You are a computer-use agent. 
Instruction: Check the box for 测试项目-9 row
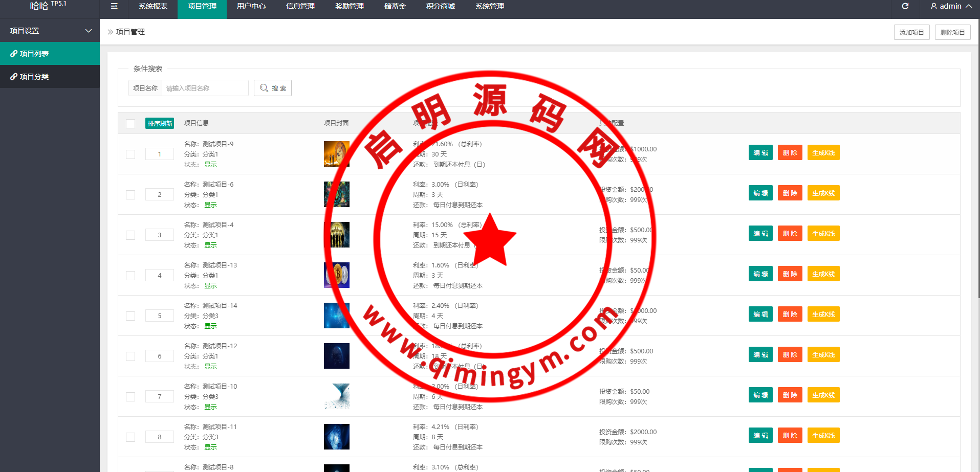point(130,154)
